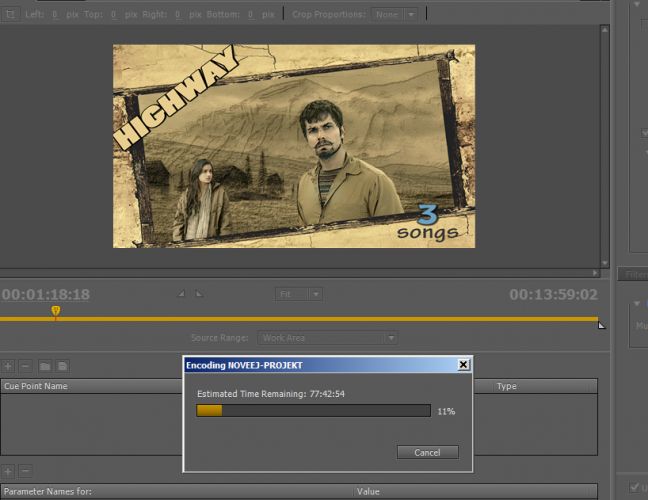Click the duration timecode 00:13:59:02
The image size is (648, 500).
[553, 295]
